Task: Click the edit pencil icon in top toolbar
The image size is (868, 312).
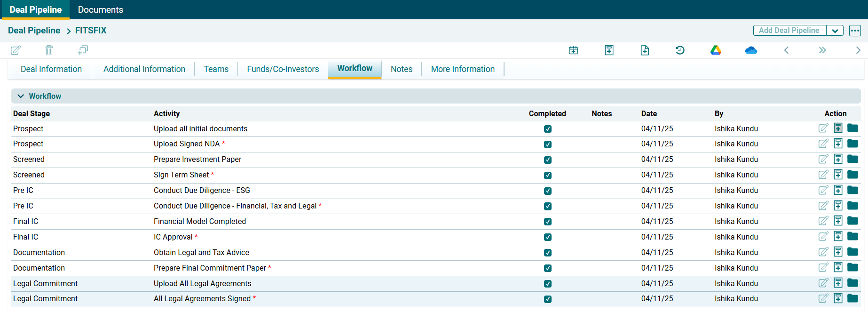Action: [16, 50]
